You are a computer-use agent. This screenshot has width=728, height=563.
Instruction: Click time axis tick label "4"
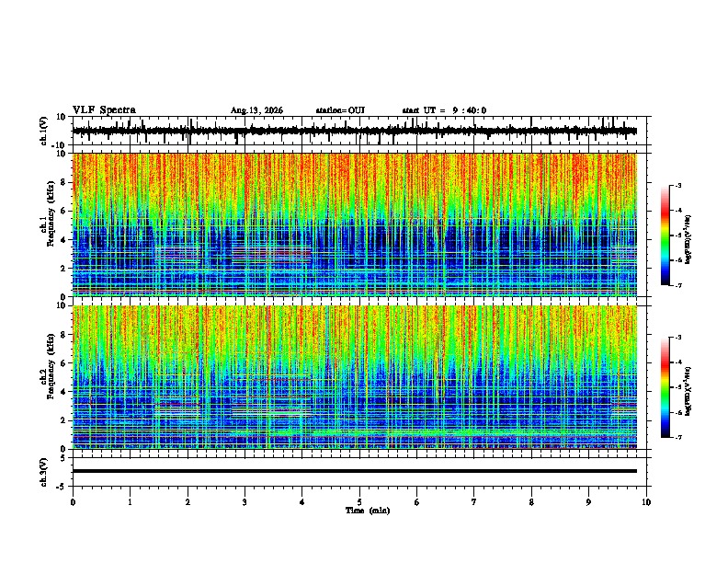302,502
